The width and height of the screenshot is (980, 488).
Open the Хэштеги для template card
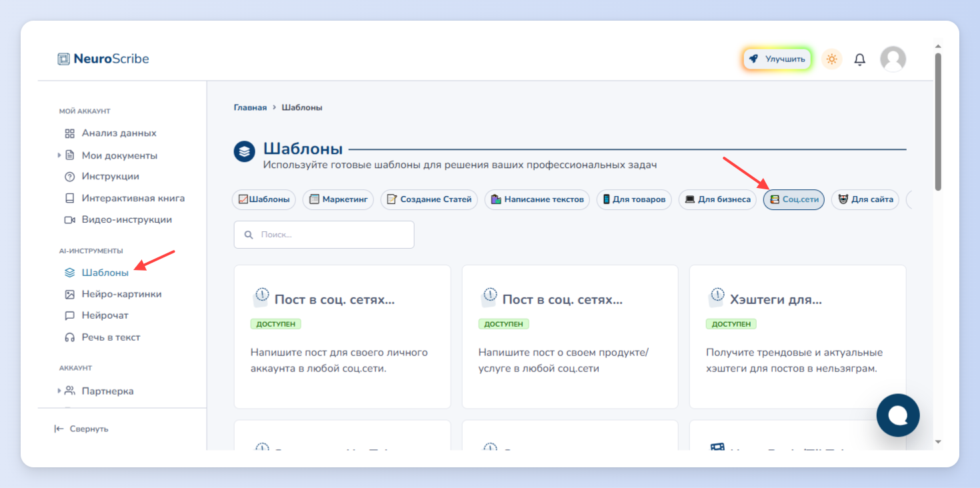(x=797, y=337)
